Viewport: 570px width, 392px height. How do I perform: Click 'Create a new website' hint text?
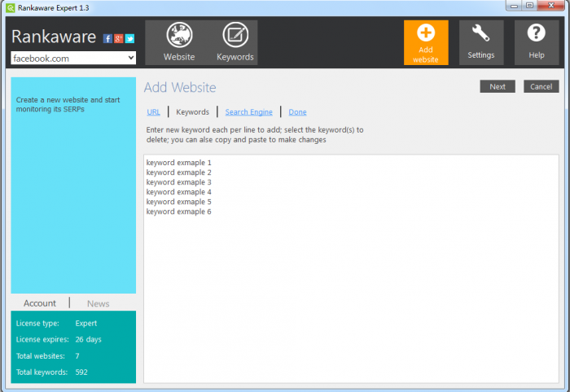click(68, 105)
